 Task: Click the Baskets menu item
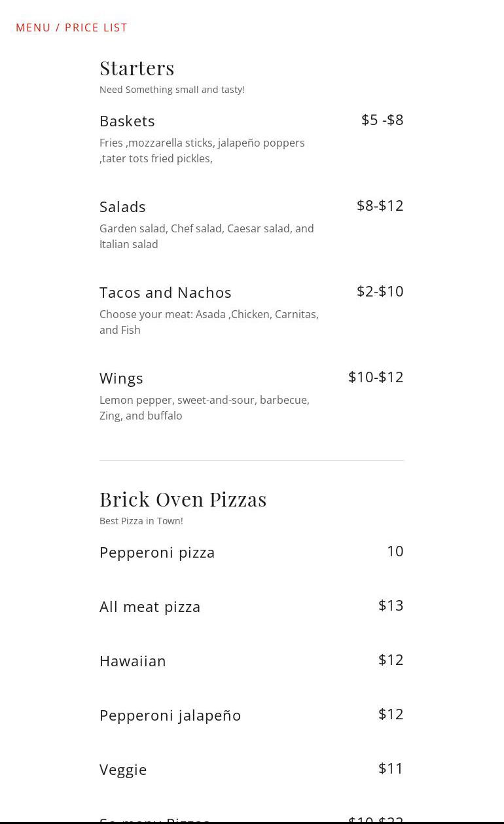pos(127,121)
